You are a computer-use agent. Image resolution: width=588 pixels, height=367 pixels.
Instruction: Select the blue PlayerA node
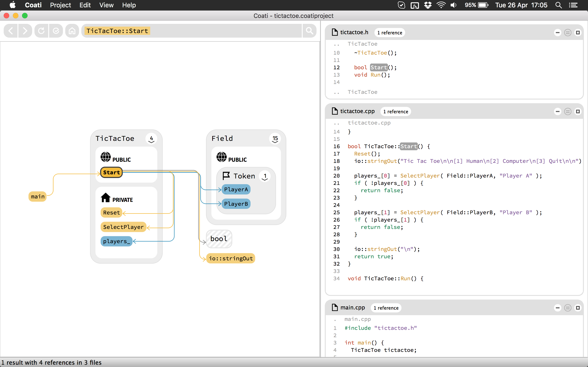pos(236,189)
